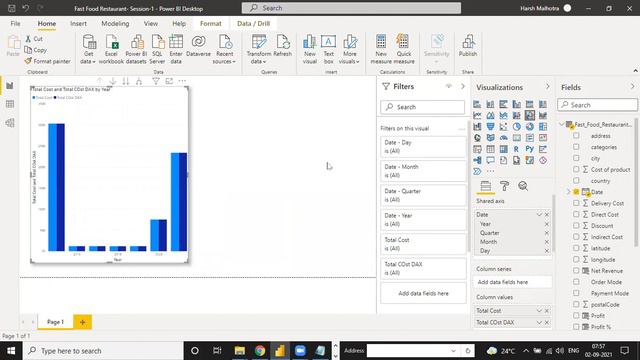Tick the Cost of product checkbox
This screenshot has height=360, width=640.
point(576,169)
